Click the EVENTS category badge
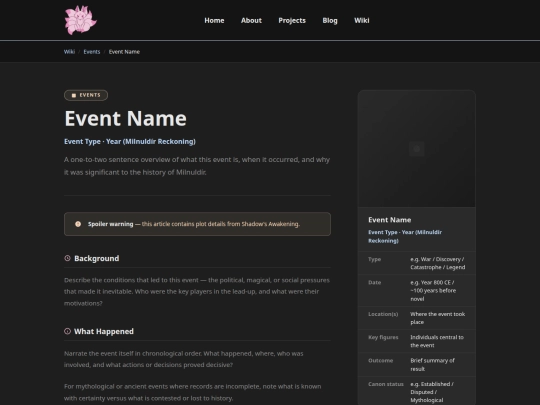 pyautogui.click(x=86, y=95)
